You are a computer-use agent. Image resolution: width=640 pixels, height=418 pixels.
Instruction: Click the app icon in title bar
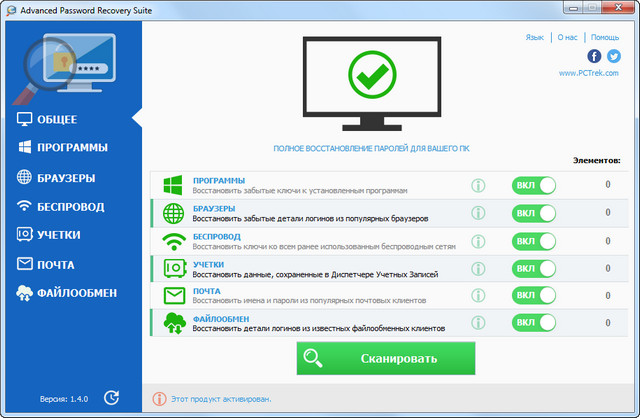pos(11,10)
